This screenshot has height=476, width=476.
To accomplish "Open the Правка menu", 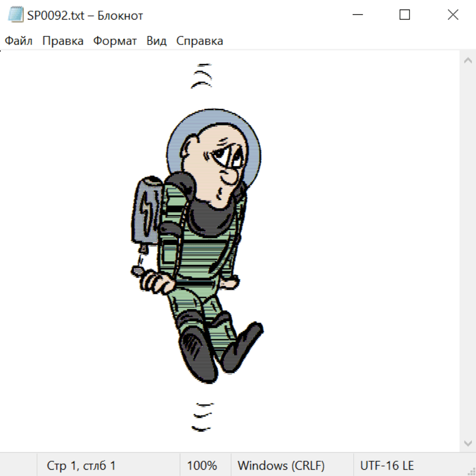I will [x=62, y=41].
